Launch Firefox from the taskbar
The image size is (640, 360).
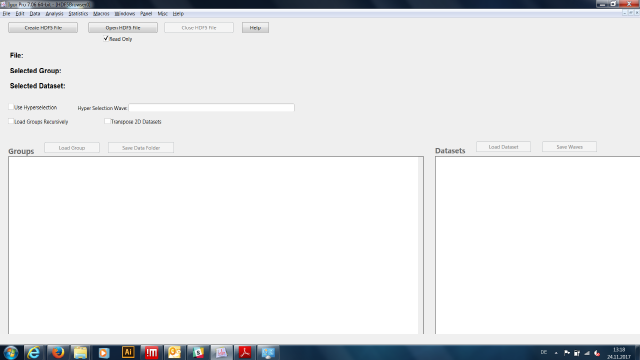58,352
